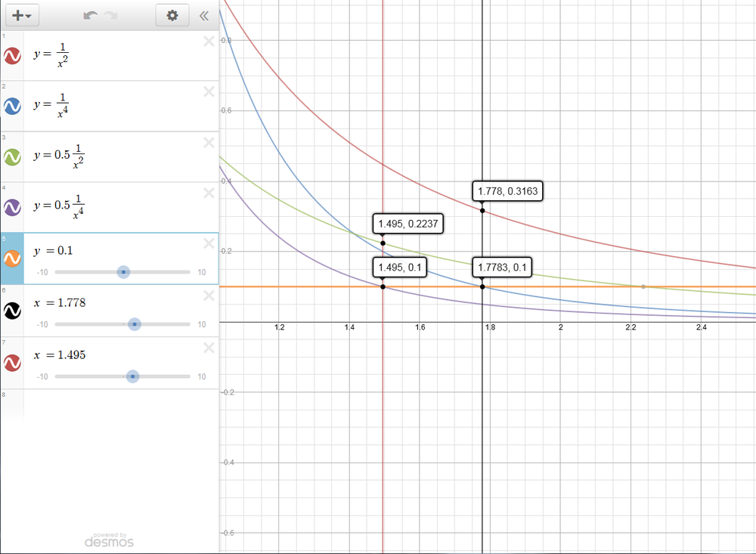Toggle visibility of y = 0.5/x² green graph
756x554 pixels.
tap(12, 156)
